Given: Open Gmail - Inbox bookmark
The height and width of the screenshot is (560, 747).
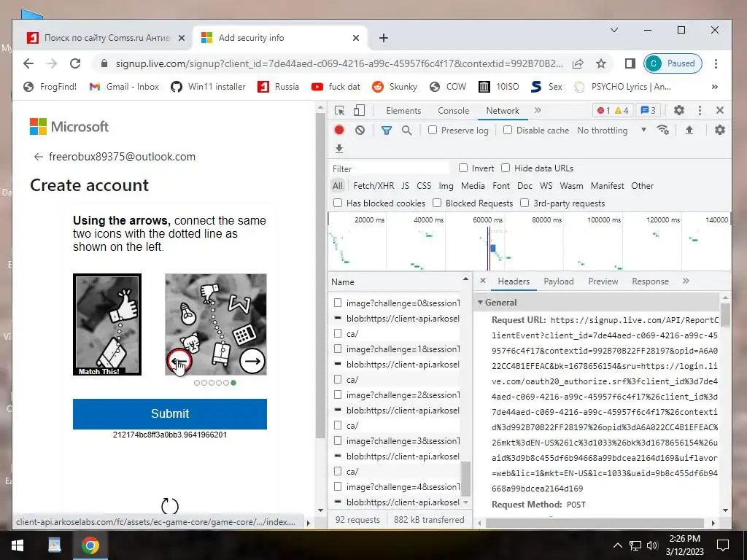Looking at the screenshot, I should point(124,87).
